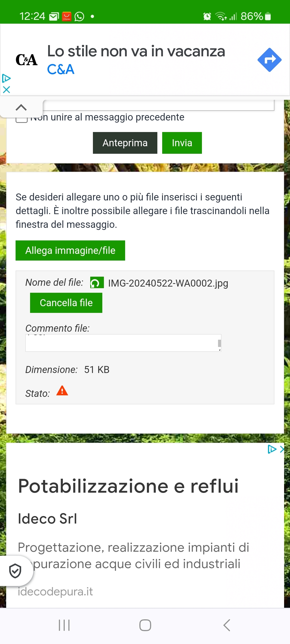
Task: Visit the idecodepura.it ad link
Action: 55,591
